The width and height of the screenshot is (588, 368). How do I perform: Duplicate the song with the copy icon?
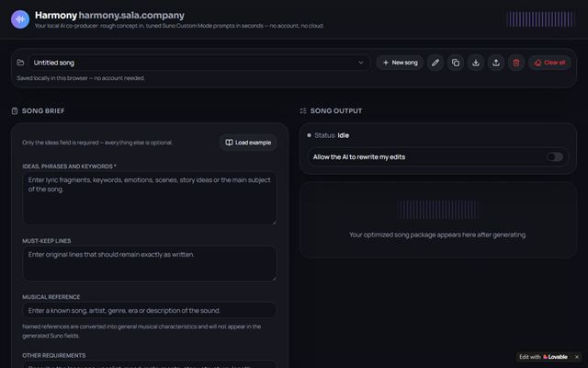[x=456, y=63]
